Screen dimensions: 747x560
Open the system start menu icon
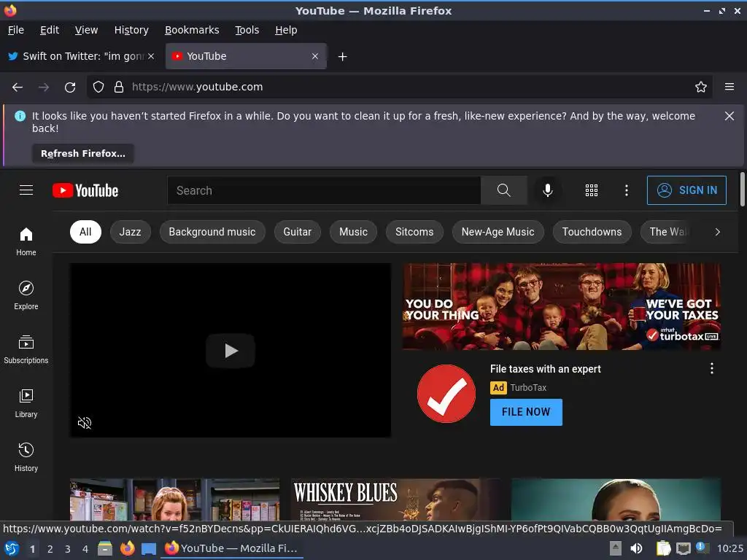point(12,548)
